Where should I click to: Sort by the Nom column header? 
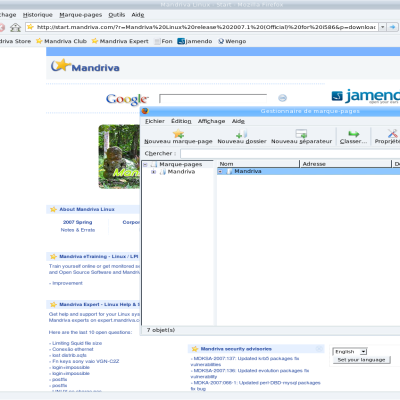click(x=258, y=164)
